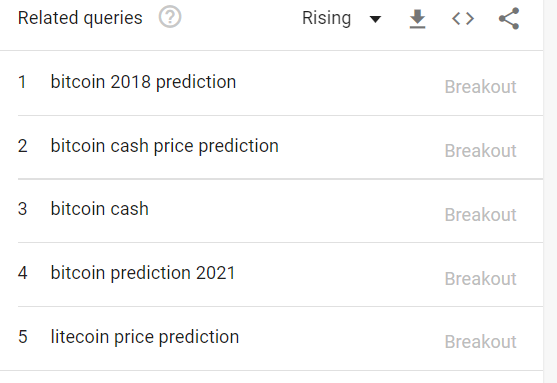
Task: Open the 'bitcoin cash' related query
Action: (99, 209)
